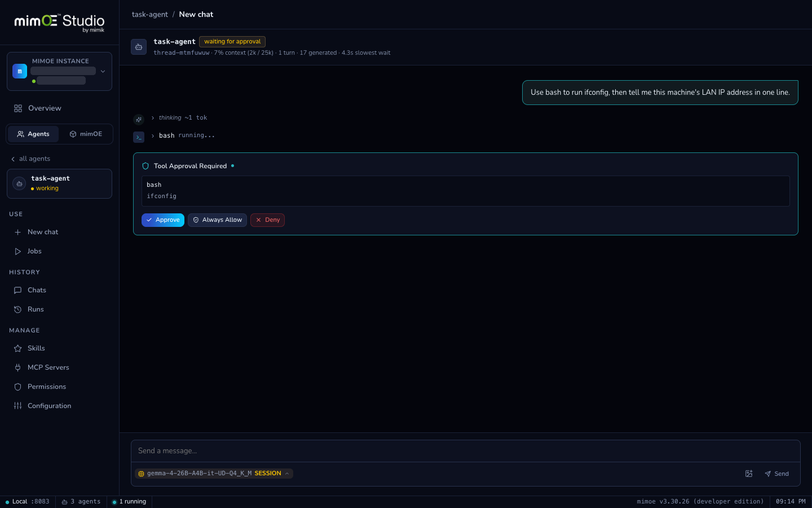Screen dimensions: 812x508
Task: Click the mimOE Studio logo
Action: [x=59, y=22]
